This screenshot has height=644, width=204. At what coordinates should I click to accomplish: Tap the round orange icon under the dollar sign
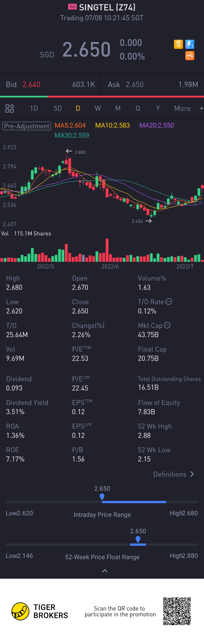[x=190, y=56]
